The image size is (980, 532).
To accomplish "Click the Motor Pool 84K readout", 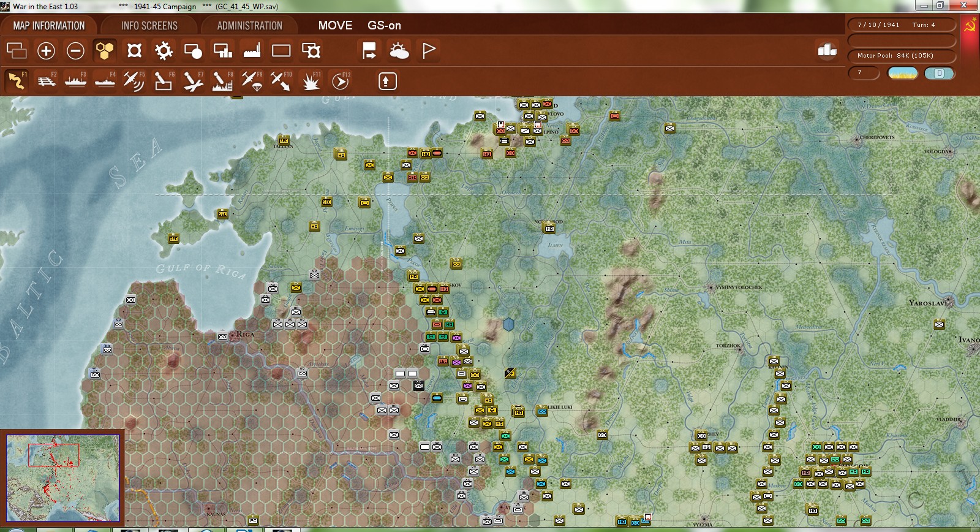I will point(902,56).
